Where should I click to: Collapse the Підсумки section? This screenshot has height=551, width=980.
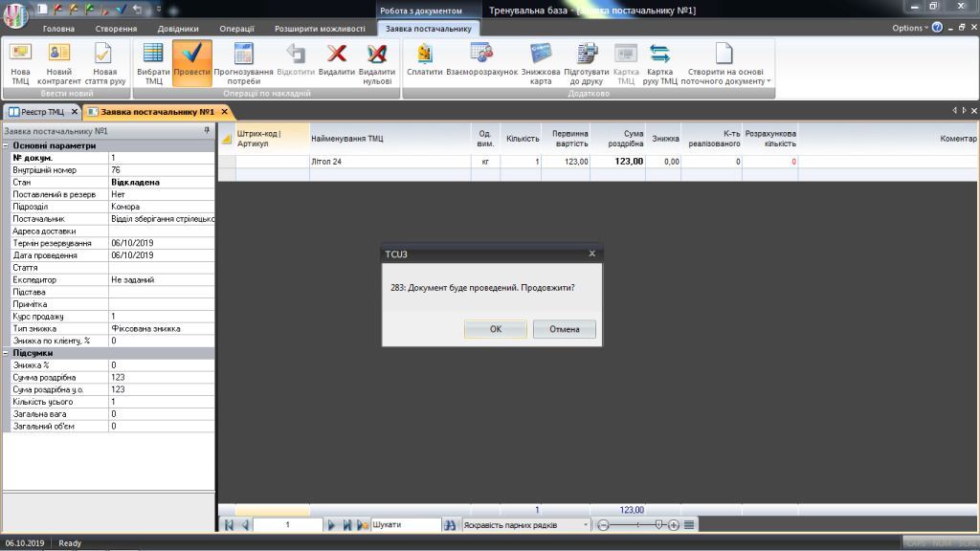pos(7,353)
